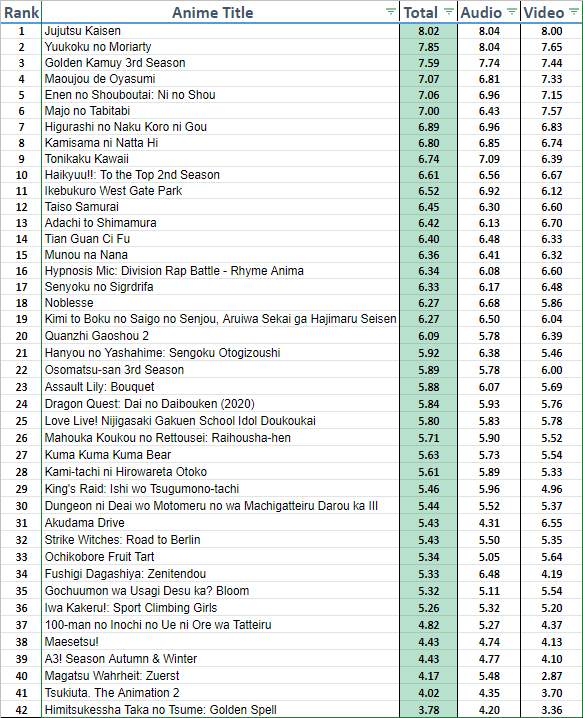The image size is (583, 718).
Task: Select Yuukoku no Moriarty total 7.85
Action: 428,47
